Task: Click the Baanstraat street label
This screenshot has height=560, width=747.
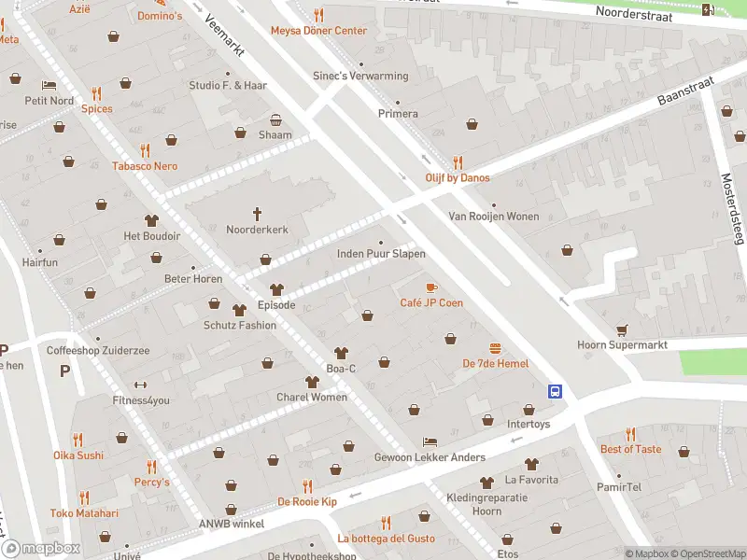Action: click(685, 91)
